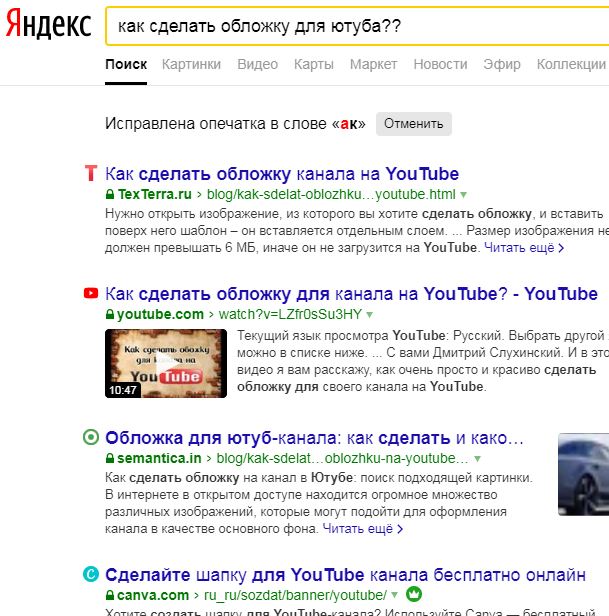Viewport: 609px width, 616px height.
Task: Click the semantica.in green circle favicon
Action: pos(91,437)
